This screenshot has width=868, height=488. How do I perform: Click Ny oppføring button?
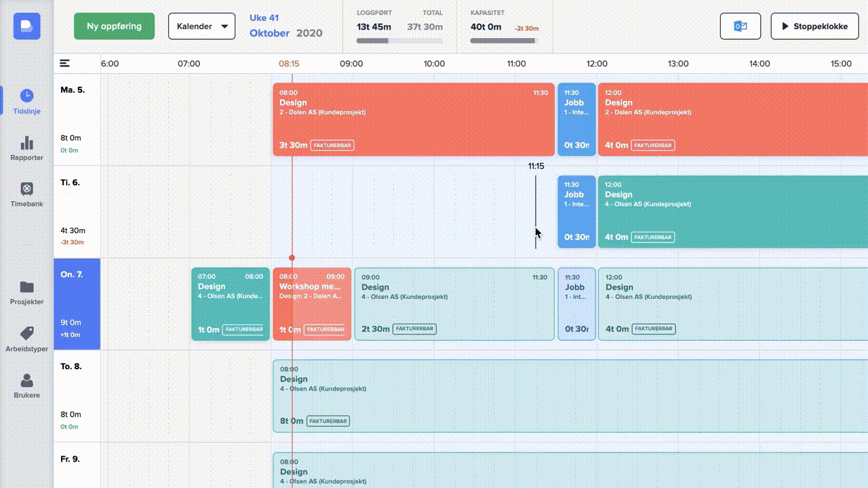(x=114, y=26)
